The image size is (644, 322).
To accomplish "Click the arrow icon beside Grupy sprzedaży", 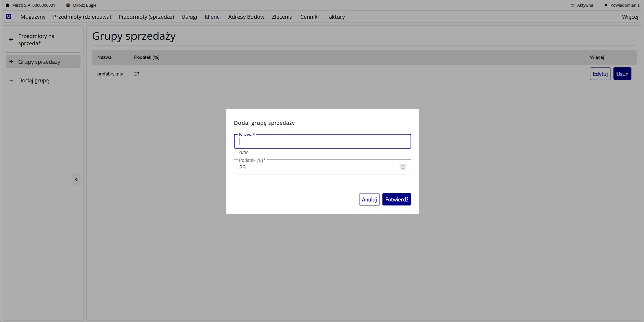I will (x=11, y=62).
